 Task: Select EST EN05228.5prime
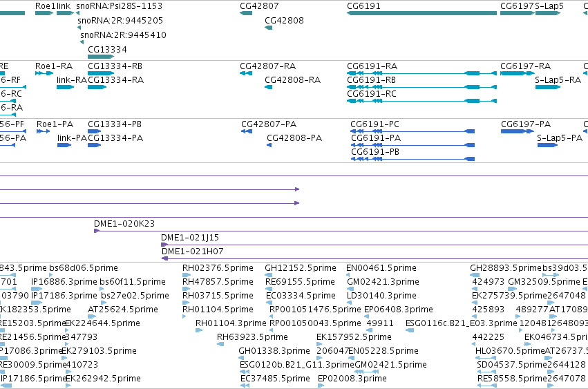pos(351,358)
